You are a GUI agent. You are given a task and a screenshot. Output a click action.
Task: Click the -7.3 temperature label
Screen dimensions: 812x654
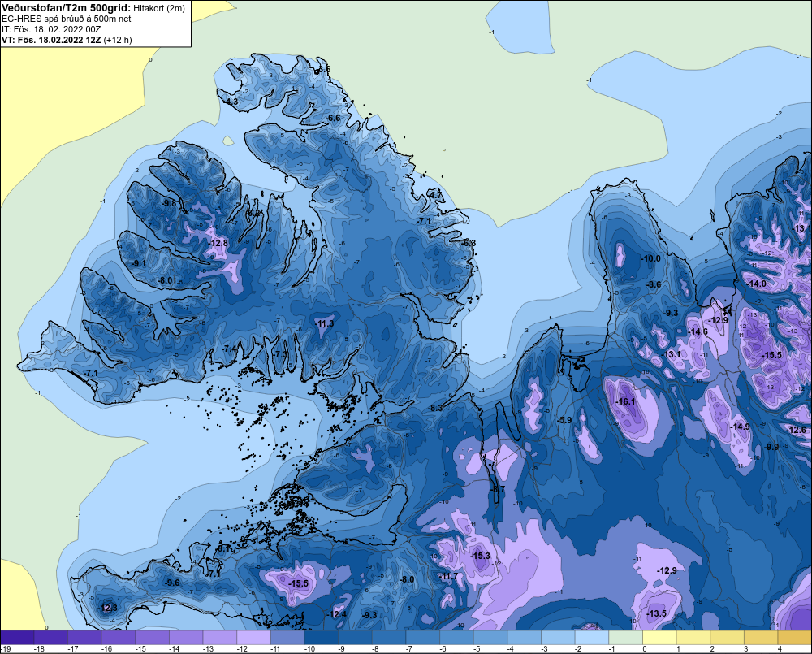tap(280, 354)
